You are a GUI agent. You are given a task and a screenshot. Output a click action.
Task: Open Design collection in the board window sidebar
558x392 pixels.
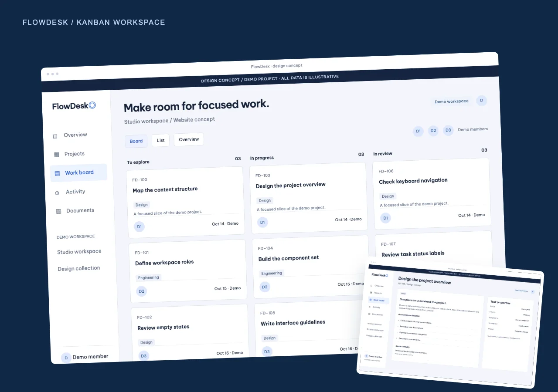pyautogui.click(x=78, y=269)
